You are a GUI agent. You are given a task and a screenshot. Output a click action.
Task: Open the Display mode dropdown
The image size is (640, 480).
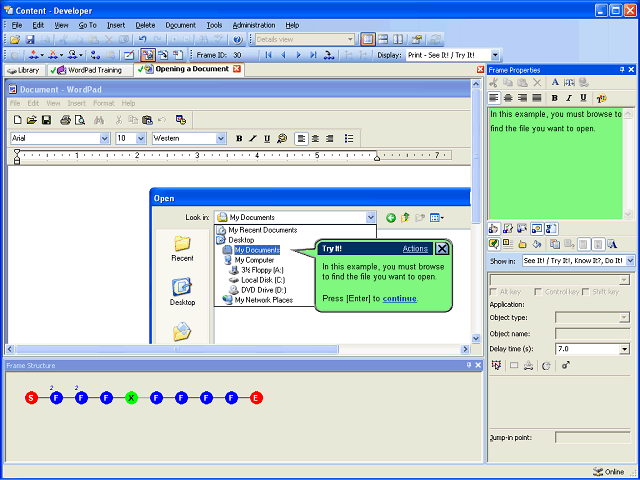[x=495, y=55]
